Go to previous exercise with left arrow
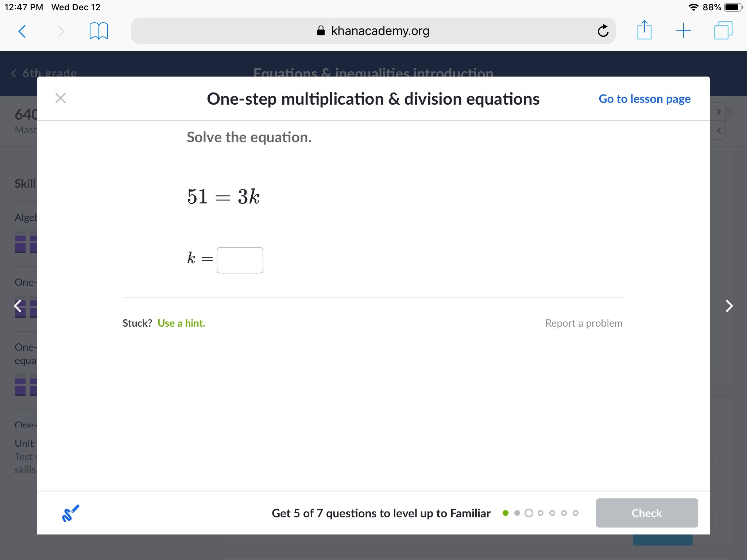This screenshot has height=560, width=747. (x=18, y=306)
